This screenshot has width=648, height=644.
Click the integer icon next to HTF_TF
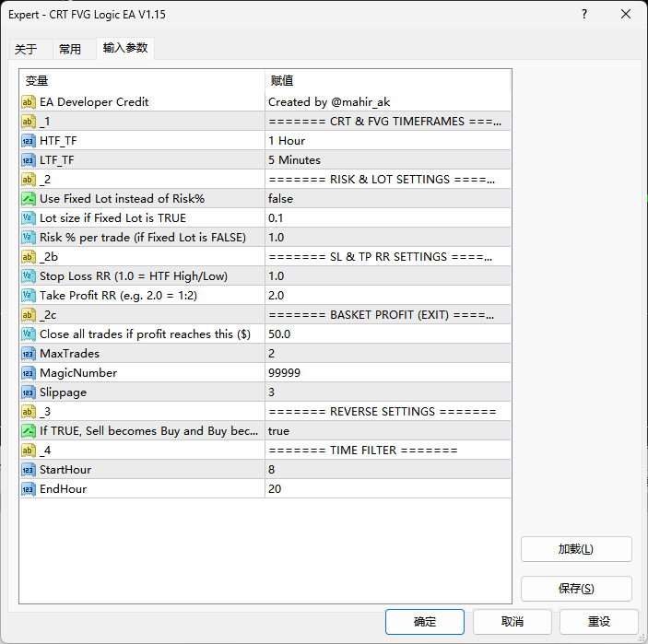(x=29, y=141)
